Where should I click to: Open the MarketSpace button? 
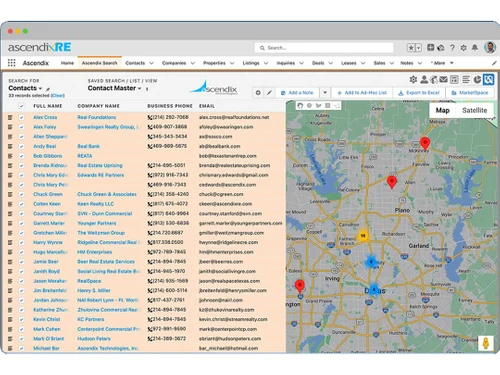pyautogui.click(x=470, y=93)
